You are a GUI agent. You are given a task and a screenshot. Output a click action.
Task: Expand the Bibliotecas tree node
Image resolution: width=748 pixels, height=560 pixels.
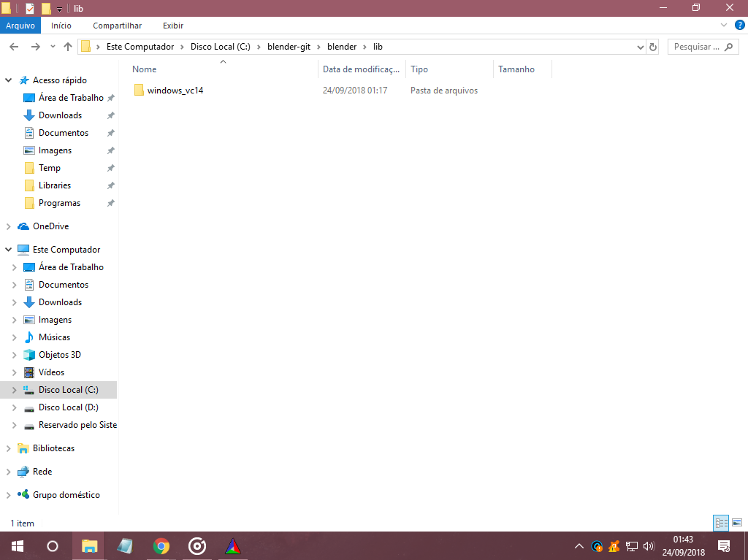pos(8,448)
